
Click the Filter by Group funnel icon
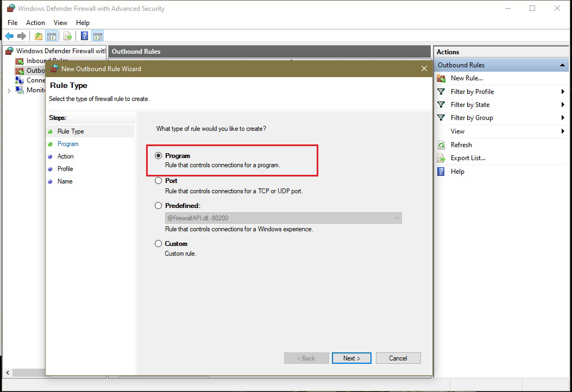[441, 118]
